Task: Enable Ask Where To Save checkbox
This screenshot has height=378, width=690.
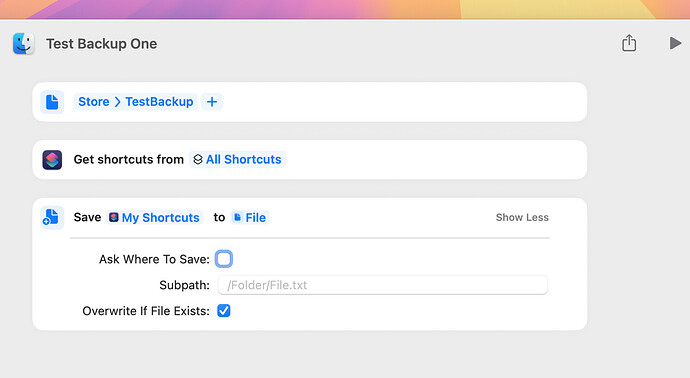Action: [x=224, y=259]
